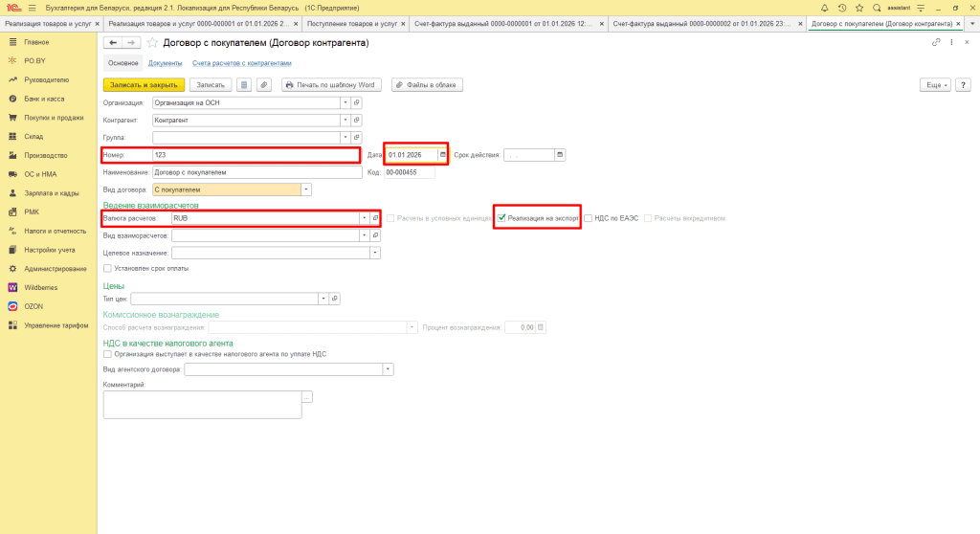The height and width of the screenshot is (534, 980).
Task: Click Записать и закрыть button
Action: pyautogui.click(x=143, y=85)
